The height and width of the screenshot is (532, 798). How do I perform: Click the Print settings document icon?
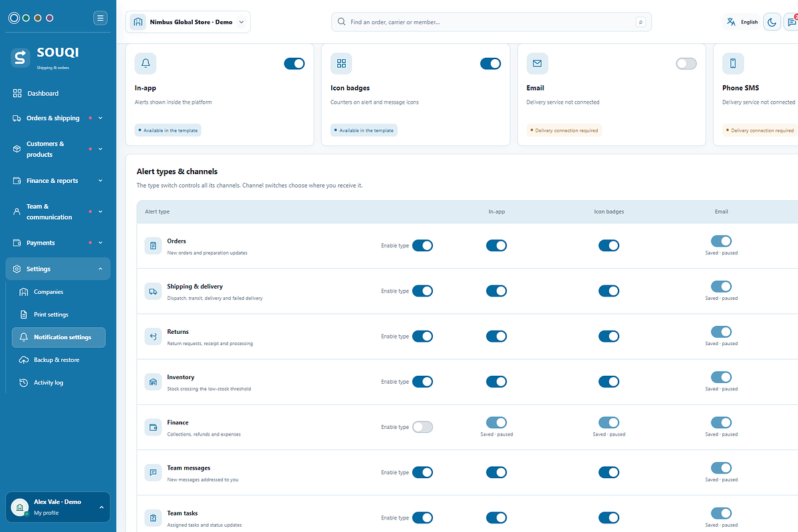24,315
